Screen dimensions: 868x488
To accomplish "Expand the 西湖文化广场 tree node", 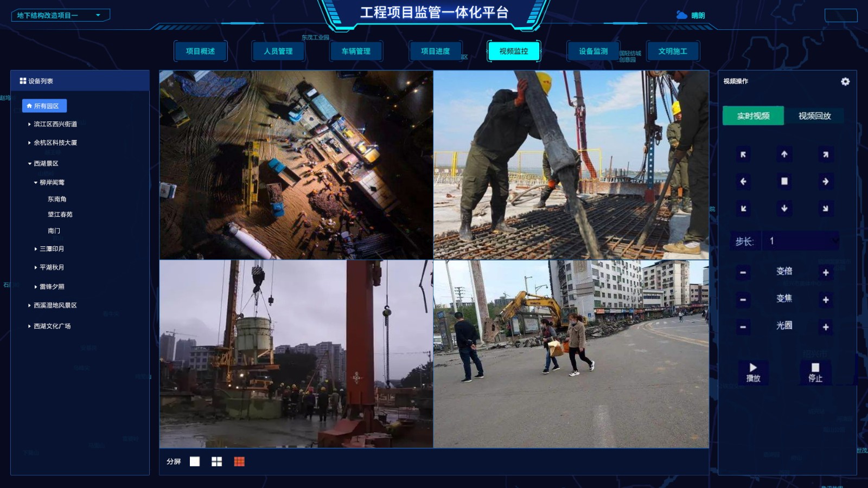I will (29, 326).
